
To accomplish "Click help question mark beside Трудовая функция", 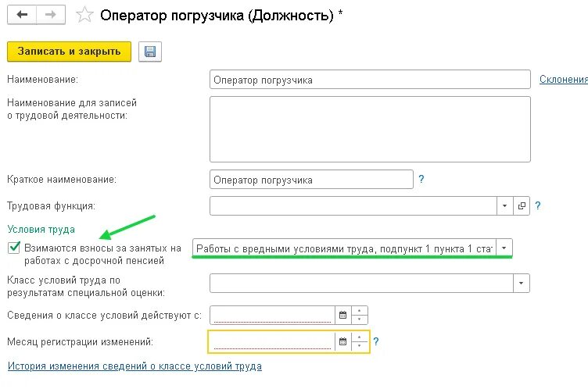I will tap(538, 206).
